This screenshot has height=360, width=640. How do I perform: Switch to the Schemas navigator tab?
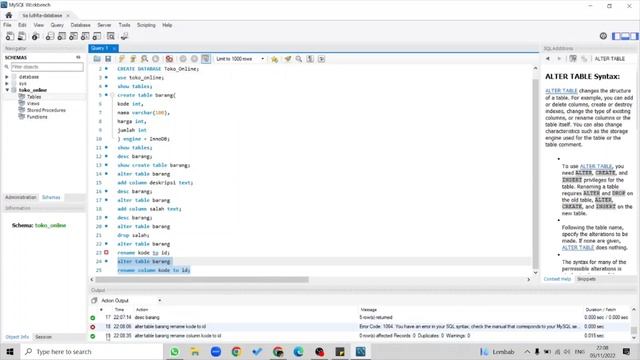click(51, 197)
